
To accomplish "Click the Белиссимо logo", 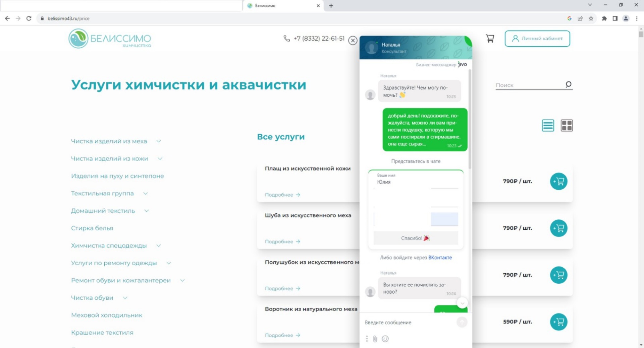I will pyautogui.click(x=110, y=39).
